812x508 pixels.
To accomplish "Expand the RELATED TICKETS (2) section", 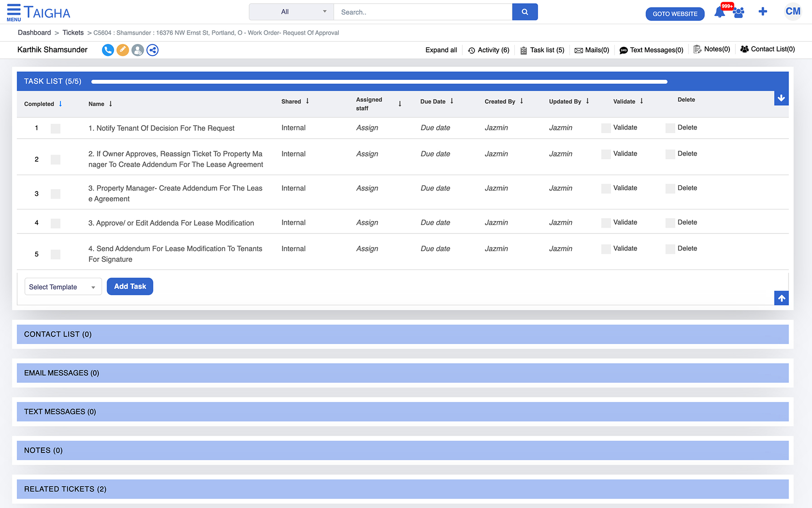I will point(402,489).
